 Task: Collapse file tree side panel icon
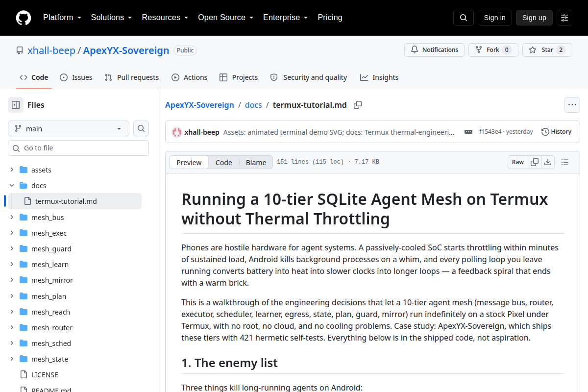pyautogui.click(x=16, y=105)
